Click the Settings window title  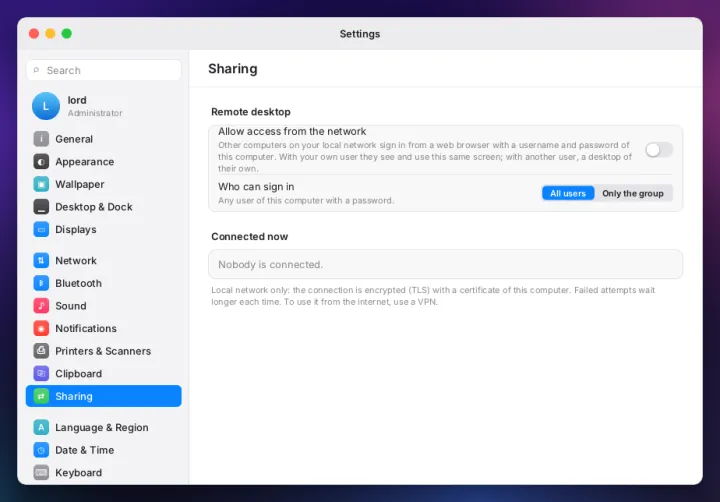pos(360,34)
